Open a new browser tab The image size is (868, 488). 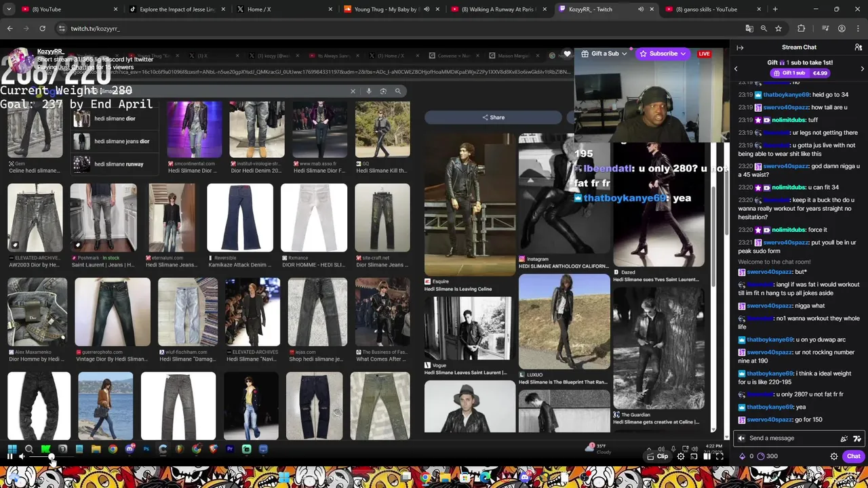click(775, 9)
